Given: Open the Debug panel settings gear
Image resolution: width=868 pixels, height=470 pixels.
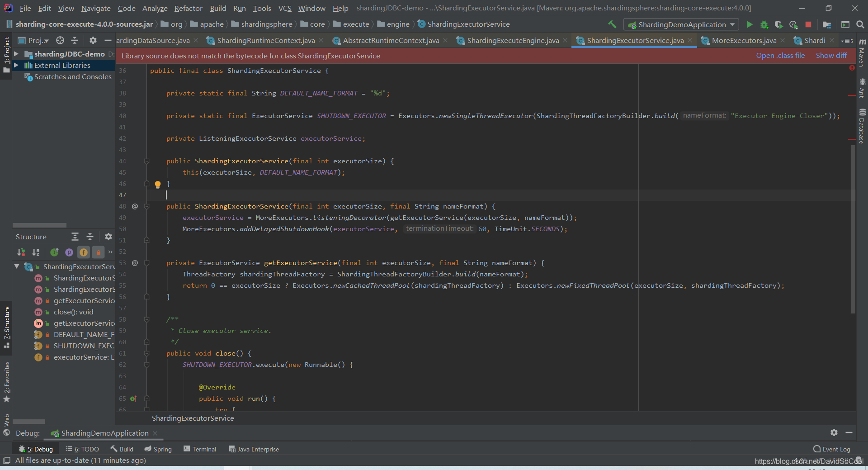Looking at the screenshot, I should click(834, 432).
